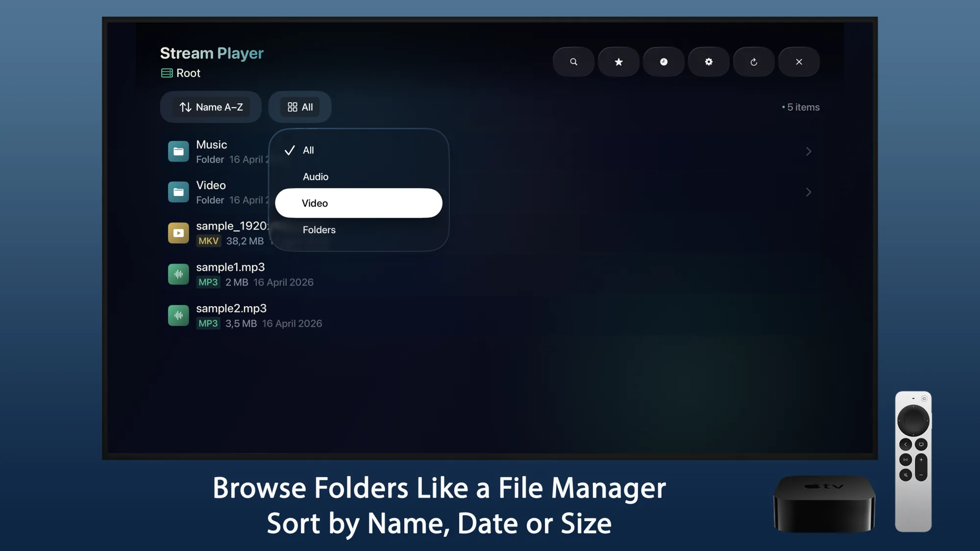980x551 pixels.
Task: Play the sample2.mp3 file
Action: 490,315
